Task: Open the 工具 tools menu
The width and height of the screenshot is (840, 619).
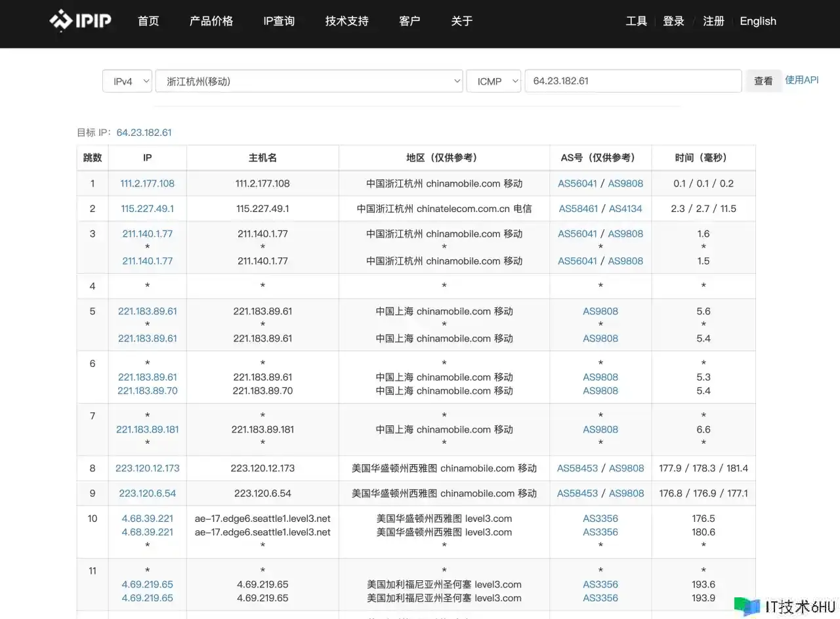Action: coord(636,21)
